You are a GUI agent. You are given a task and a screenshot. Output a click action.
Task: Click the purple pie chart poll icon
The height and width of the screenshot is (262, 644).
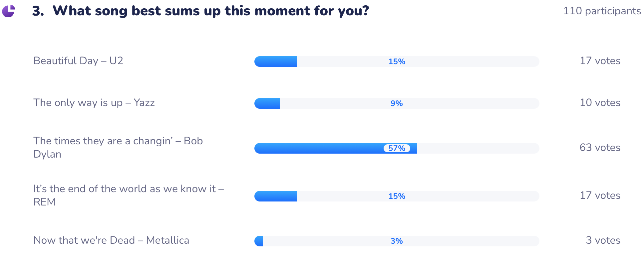coord(8,11)
